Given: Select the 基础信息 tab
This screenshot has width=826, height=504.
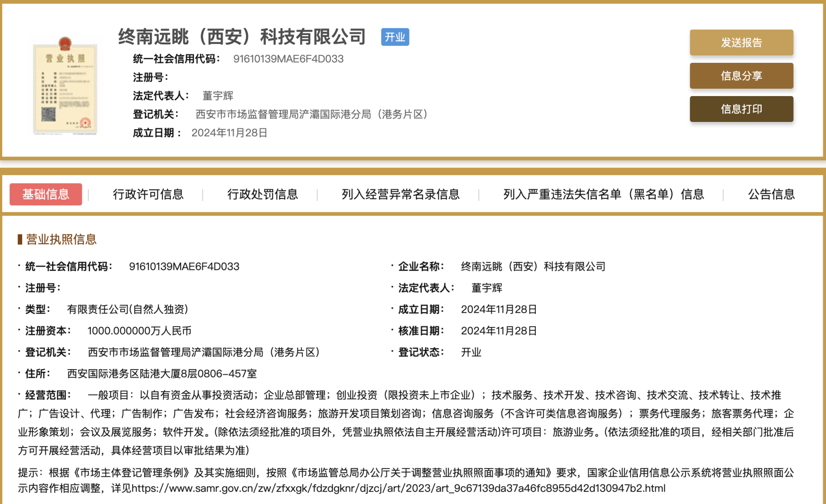Looking at the screenshot, I should pos(46,194).
